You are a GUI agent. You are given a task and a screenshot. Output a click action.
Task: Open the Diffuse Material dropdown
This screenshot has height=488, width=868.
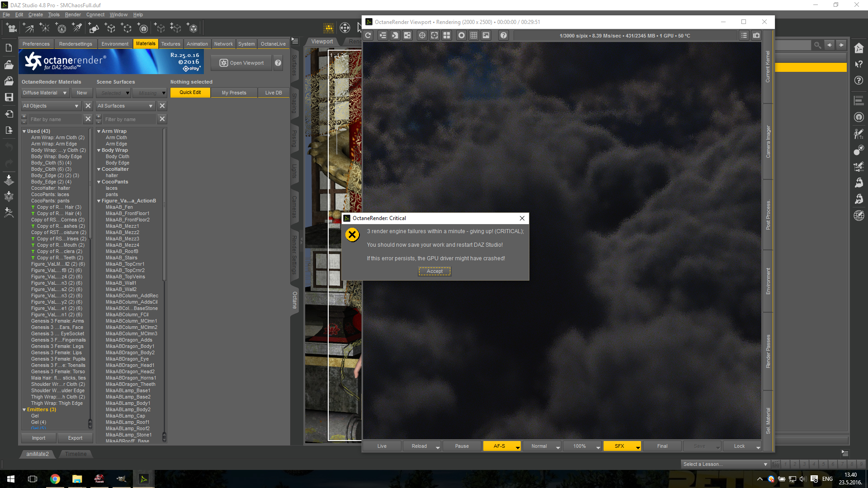pyautogui.click(x=45, y=93)
